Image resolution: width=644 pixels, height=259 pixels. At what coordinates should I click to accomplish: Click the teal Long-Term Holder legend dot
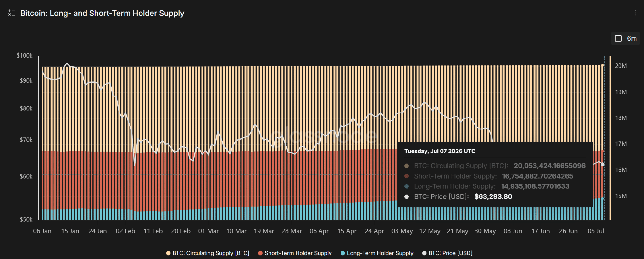pyautogui.click(x=343, y=253)
